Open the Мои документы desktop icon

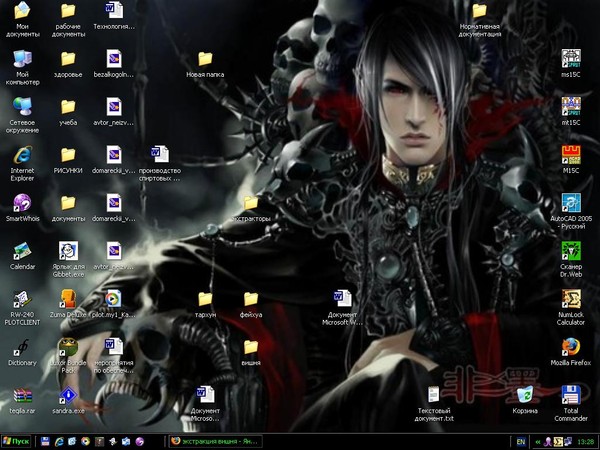click(x=22, y=18)
